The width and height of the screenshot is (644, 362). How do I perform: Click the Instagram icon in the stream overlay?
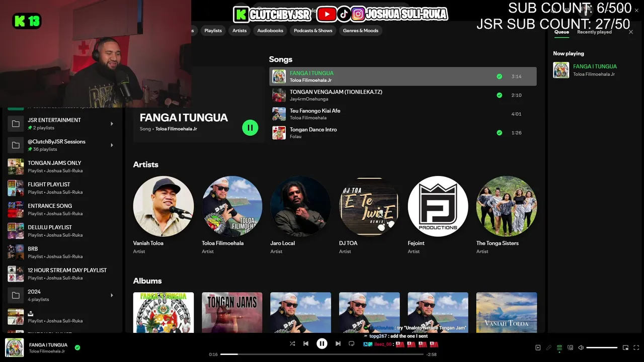pos(358,14)
